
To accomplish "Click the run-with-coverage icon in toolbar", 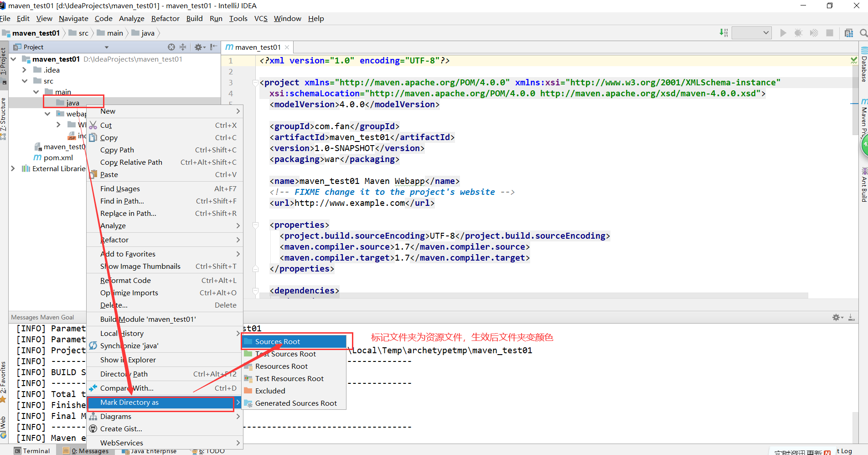I will [814, 33].
